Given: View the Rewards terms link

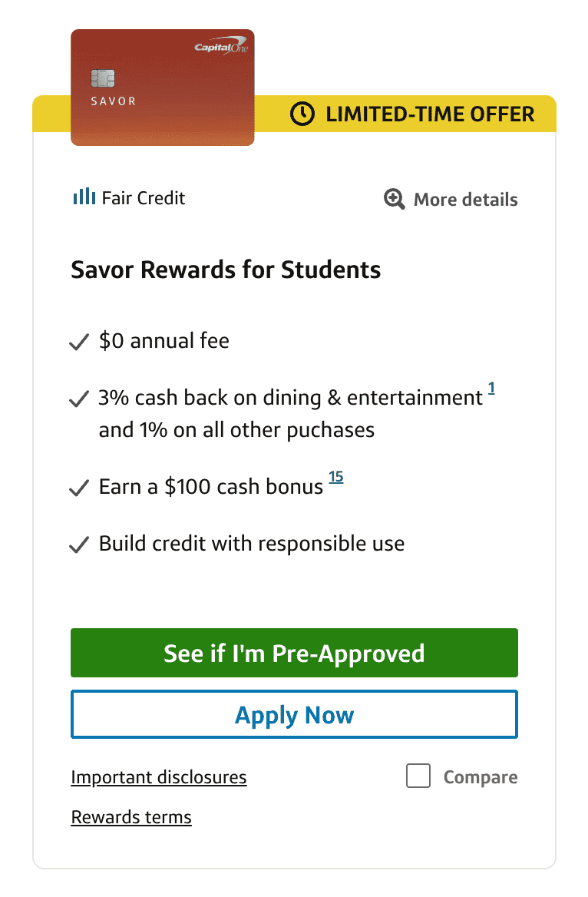Looking at the screenshot, I should pos(131,817).
